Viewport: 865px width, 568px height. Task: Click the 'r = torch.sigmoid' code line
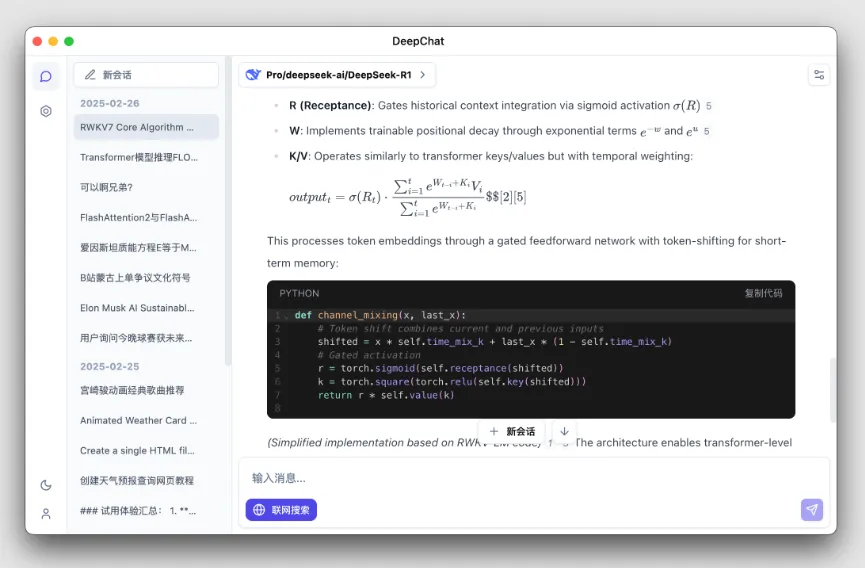[440, 368]
